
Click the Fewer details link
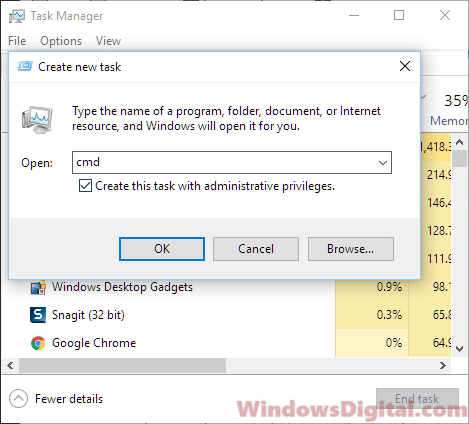(69, 399)
